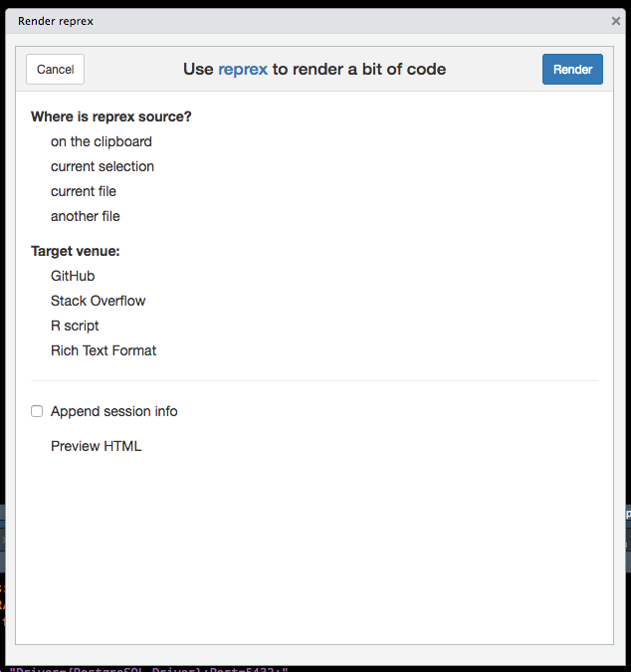Choose 'current selection' as source
The width and height of the screenshot is (631, 672).
[x=103, y=166]
